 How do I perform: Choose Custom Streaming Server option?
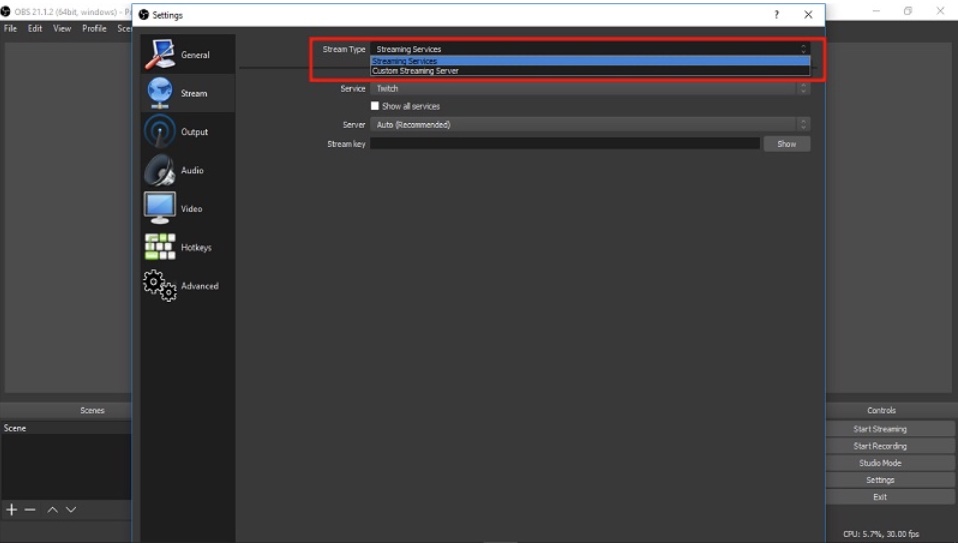415,71
